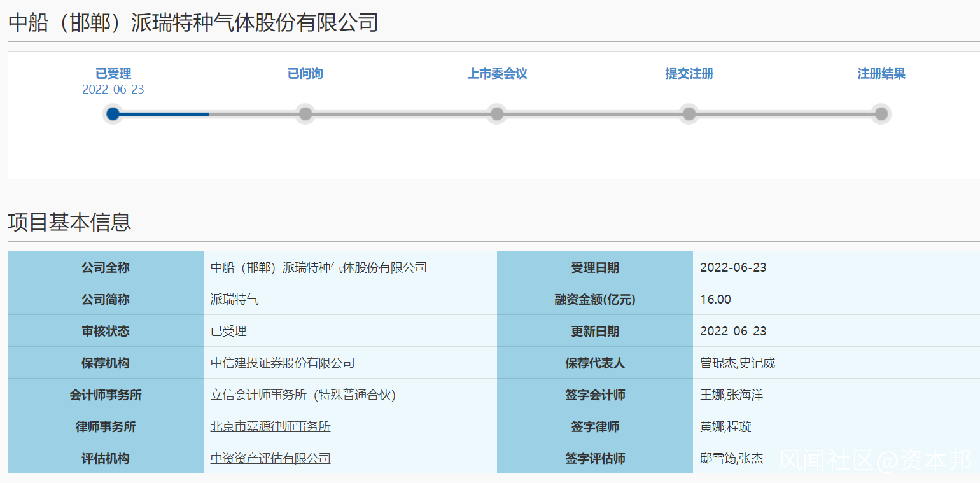Click the 2022-06-23 value in the 受理日期 row
Viewport: 980px width, 483px height.
pos(733,268)
